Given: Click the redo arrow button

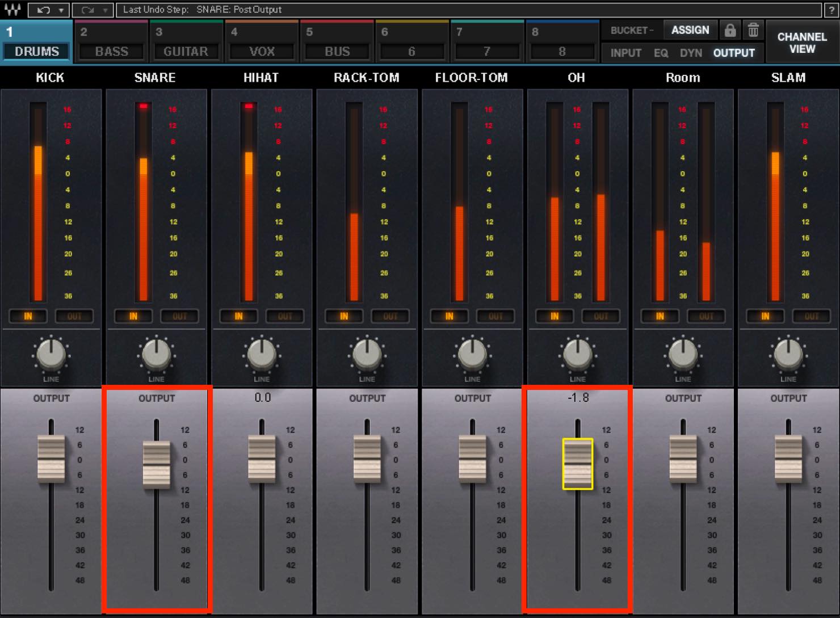Looking at the screenshot, I should (87, 10).
